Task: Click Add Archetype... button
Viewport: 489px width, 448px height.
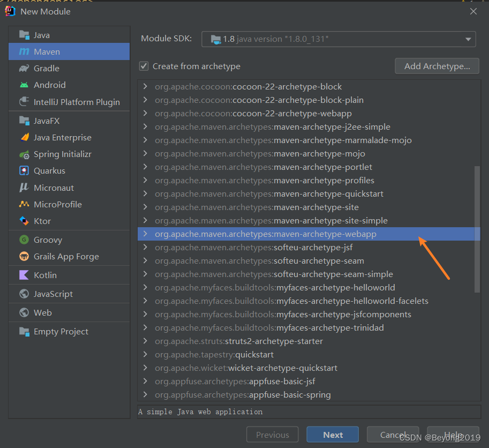Action: pyautogui.click(x=437, y=66)
